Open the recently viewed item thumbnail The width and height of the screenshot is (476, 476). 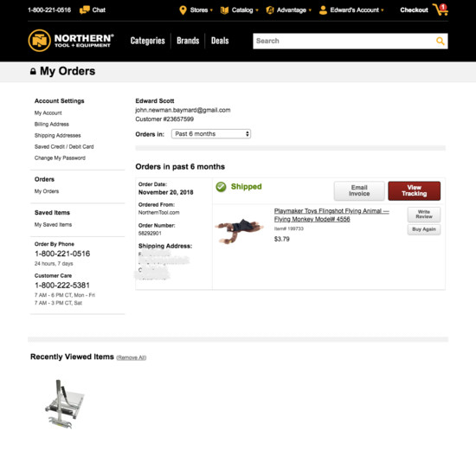point(64,404)
